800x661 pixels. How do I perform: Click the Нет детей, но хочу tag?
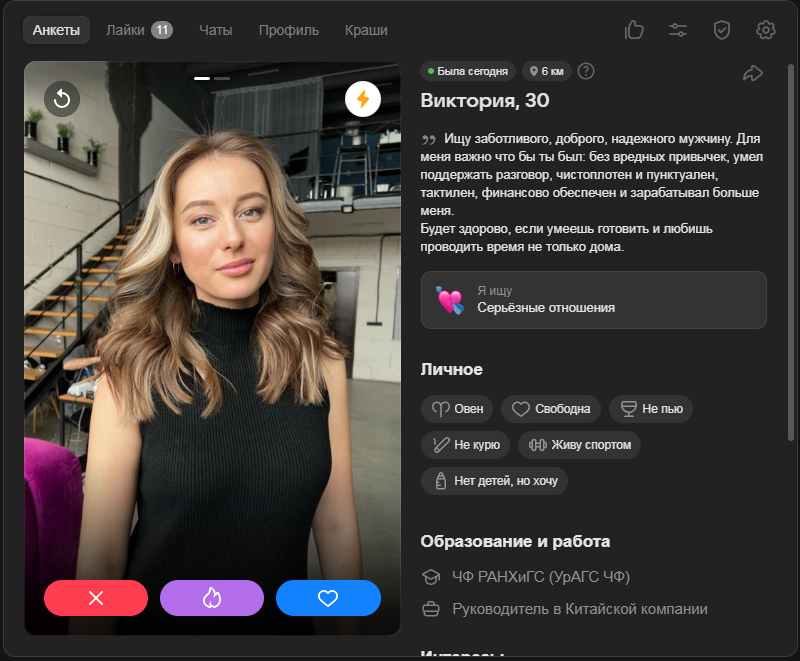pyautogui.click(x=494, y=480)
